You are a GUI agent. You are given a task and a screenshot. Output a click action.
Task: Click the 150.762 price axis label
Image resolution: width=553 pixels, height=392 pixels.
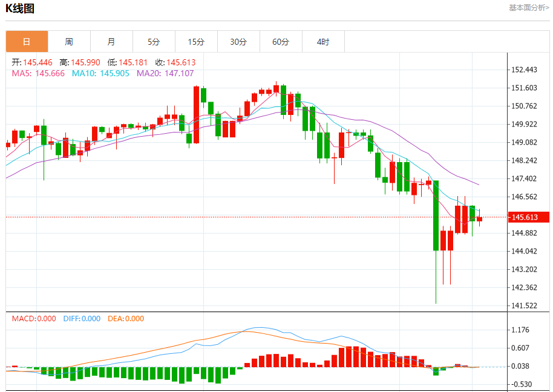[x=524, y=106]
